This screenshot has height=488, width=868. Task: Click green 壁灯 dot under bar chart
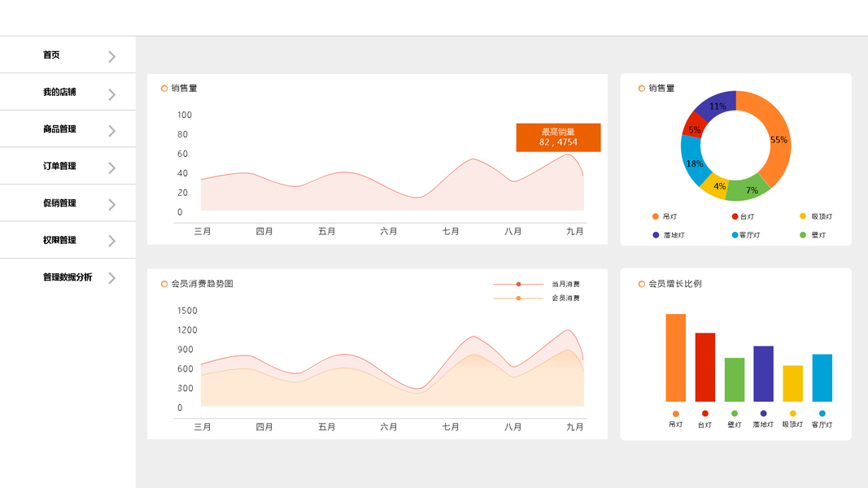point(734,413)
